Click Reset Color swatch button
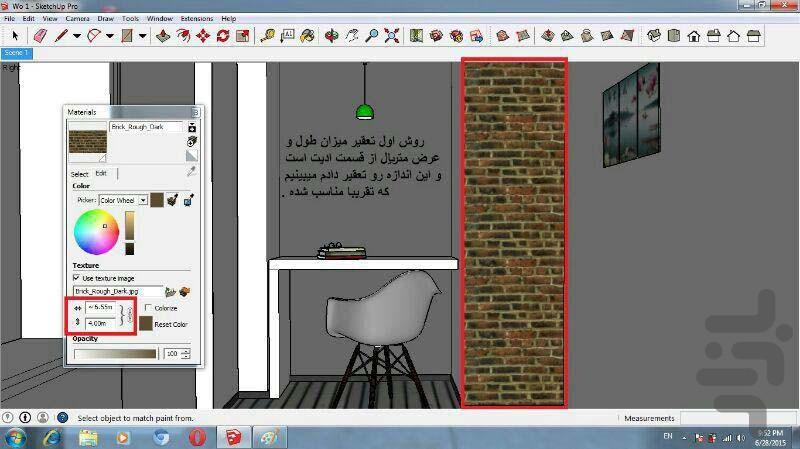800x449 pixels. coord(146,323)
